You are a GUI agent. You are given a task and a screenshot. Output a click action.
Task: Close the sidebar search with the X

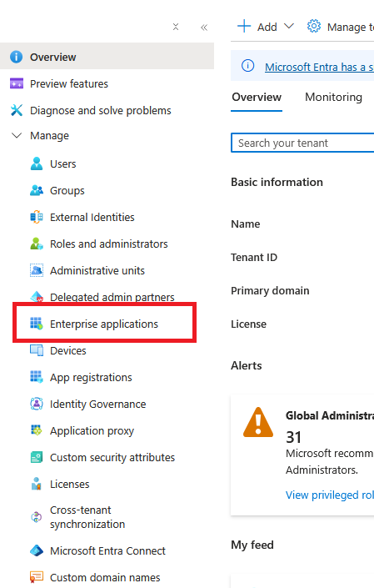[x=176, y=27]
